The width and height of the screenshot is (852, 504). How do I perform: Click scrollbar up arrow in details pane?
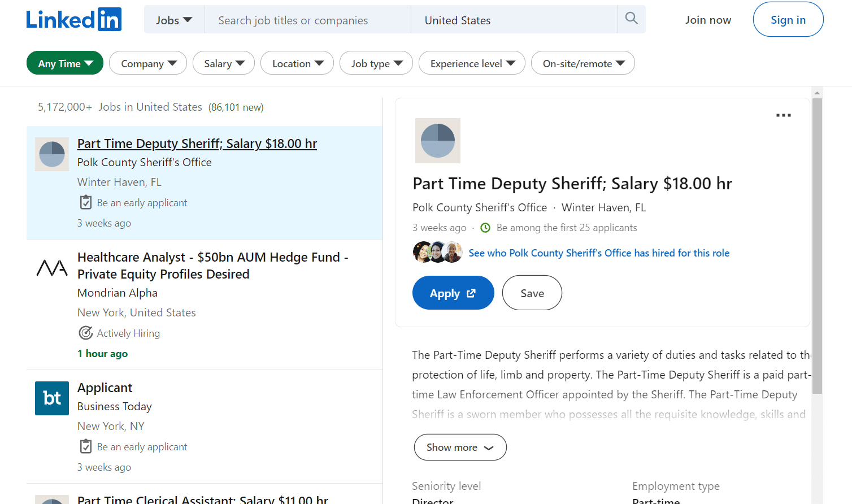[817, 93]
